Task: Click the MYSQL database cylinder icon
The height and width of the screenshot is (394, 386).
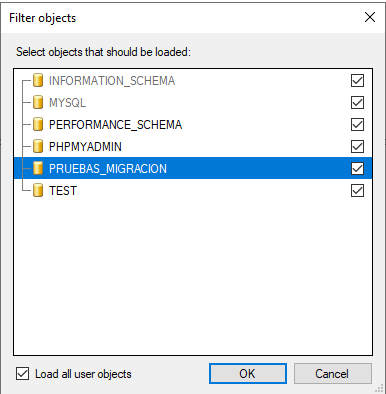Action: tap(38, 102)
